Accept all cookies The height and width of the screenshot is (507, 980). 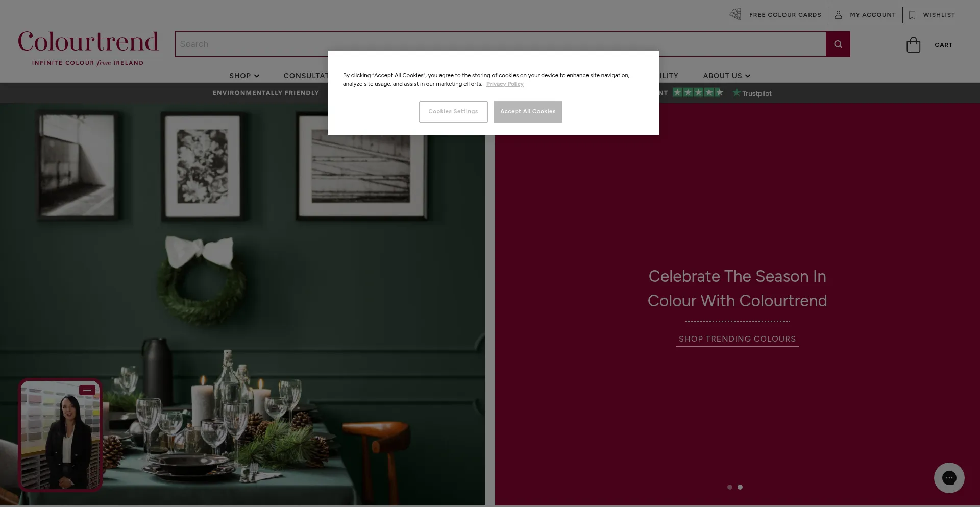click(x=528, y=112)
